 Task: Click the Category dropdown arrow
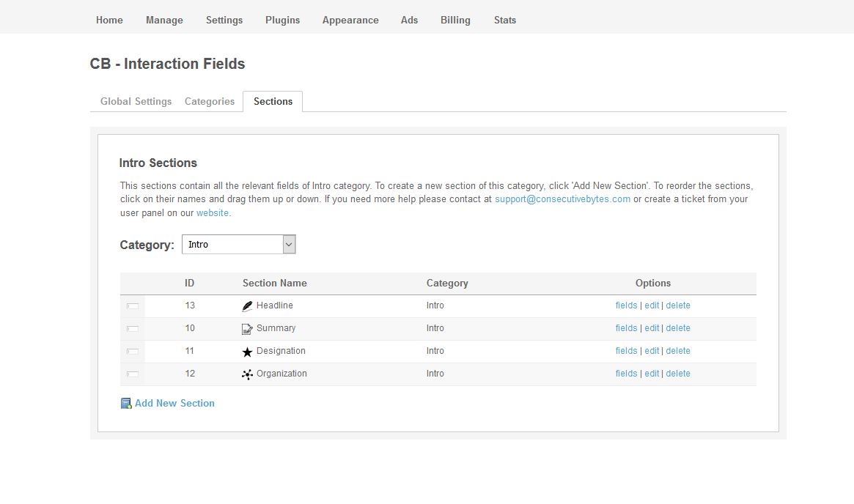pyautogui.click(x=288, y=244)
